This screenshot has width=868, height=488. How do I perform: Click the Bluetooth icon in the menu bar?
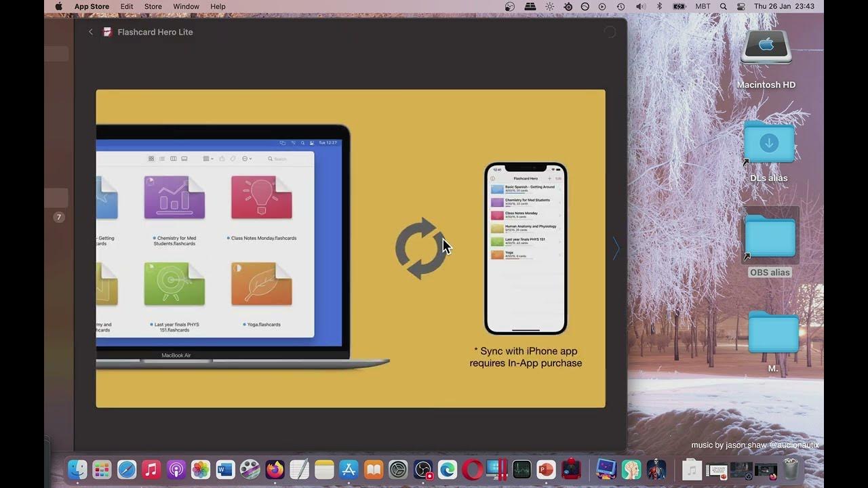pos(659,7)
